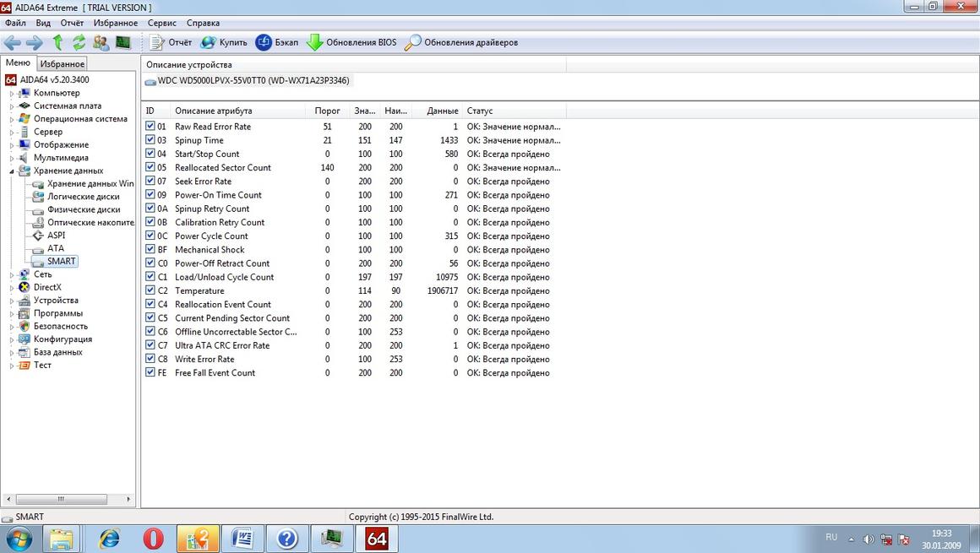
Task: Open the Файл menu
Action: (x=15, y=23)
